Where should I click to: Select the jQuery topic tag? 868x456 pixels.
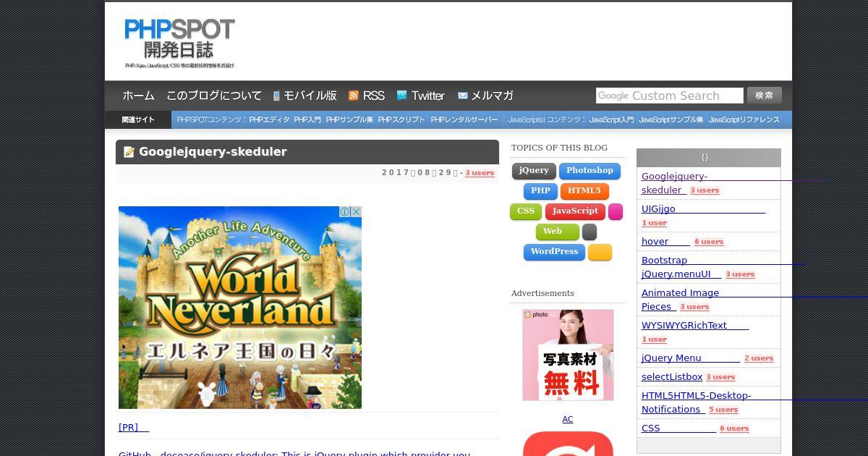[x=534, y=171]
